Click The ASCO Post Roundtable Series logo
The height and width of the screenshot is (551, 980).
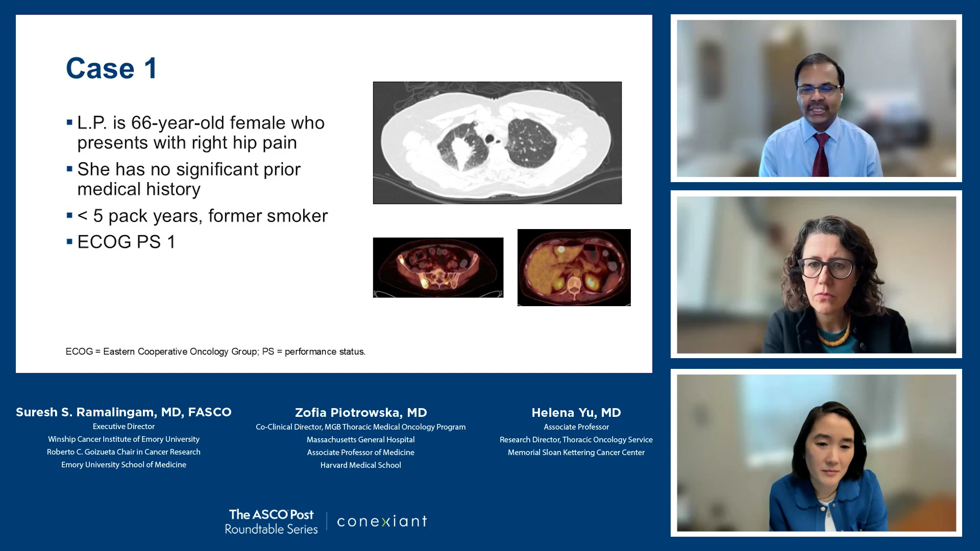click(x=271, y=521)
